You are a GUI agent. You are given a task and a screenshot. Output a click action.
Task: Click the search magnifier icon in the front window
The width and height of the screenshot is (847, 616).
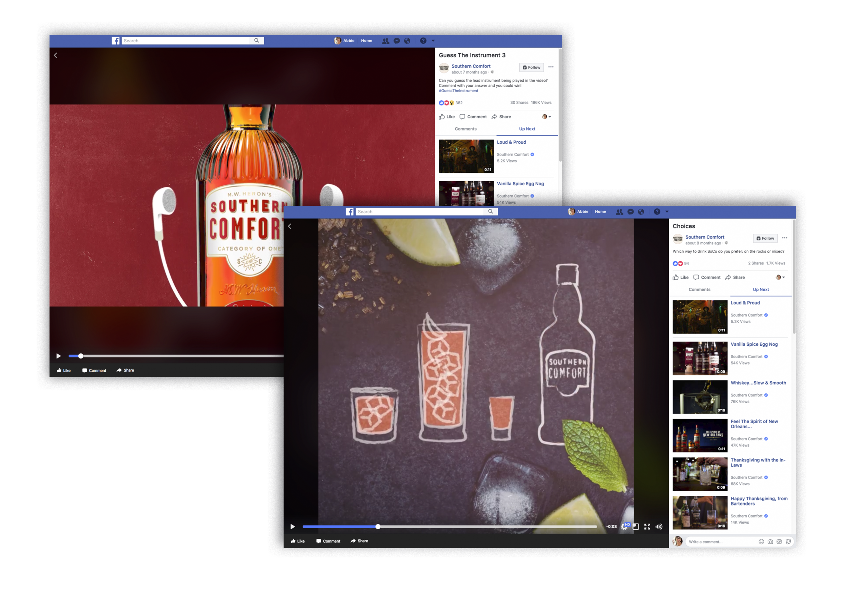click(x=490, y=211)
